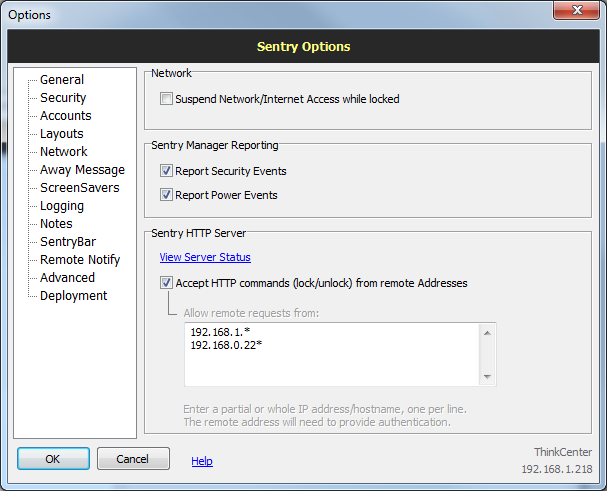Open the General options page

click(62, 80)
